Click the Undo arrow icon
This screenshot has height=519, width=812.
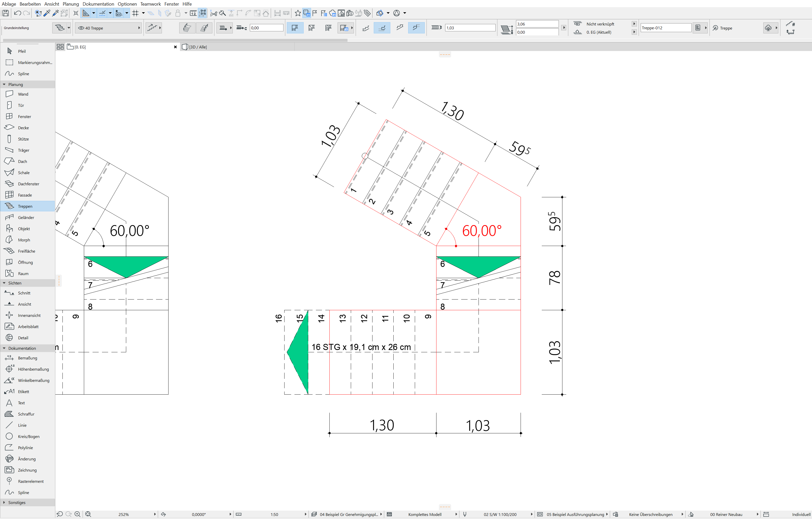coord(18,13)
